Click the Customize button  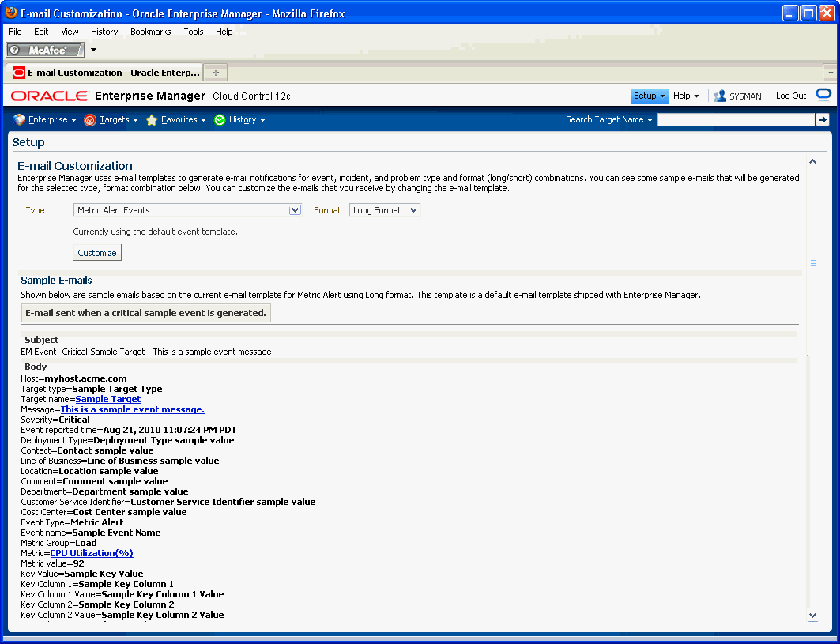[97, 253]
